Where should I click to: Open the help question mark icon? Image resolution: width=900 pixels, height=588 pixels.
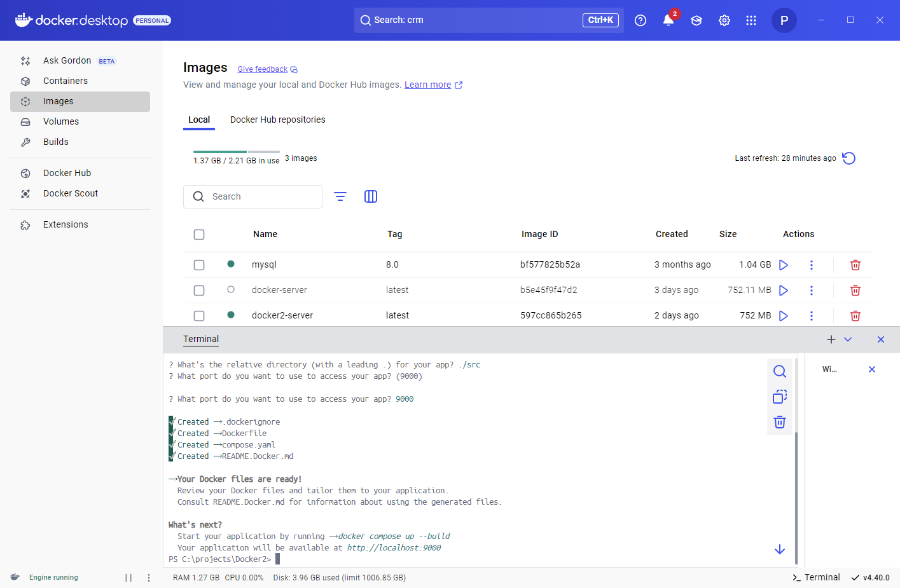640,20
